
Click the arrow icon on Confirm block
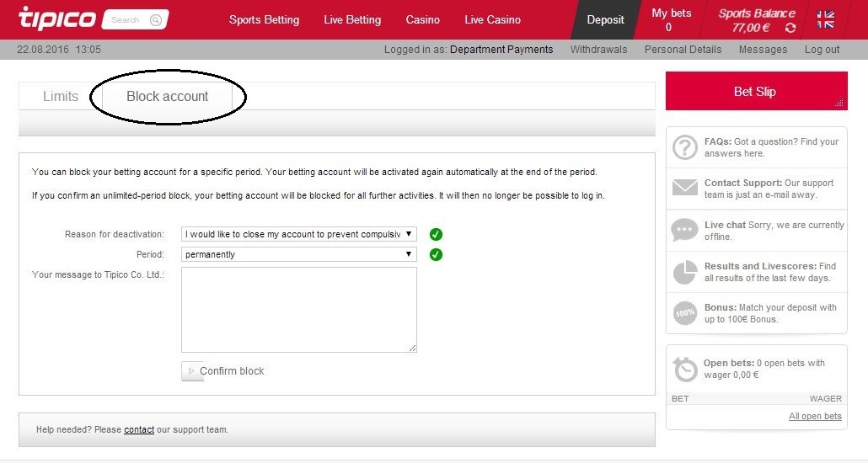click(191, 371)
